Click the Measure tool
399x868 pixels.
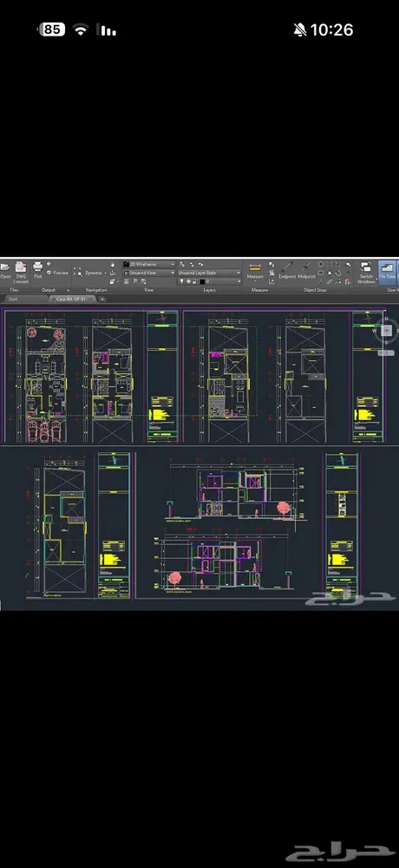255,271
